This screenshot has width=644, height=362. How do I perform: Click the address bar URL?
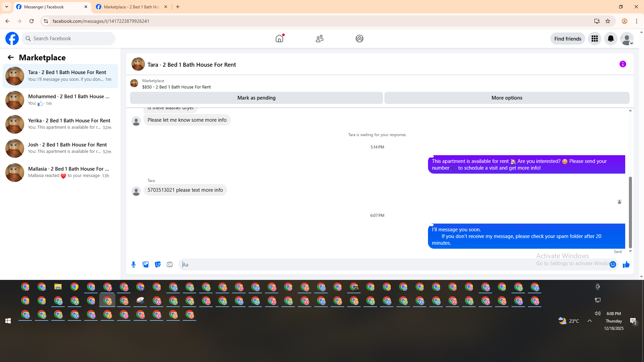[x=101, y=21]
